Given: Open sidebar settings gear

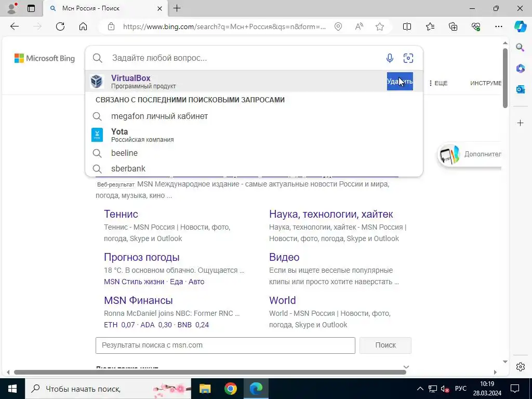Looking at the screenshot, I should coord(520,367).
